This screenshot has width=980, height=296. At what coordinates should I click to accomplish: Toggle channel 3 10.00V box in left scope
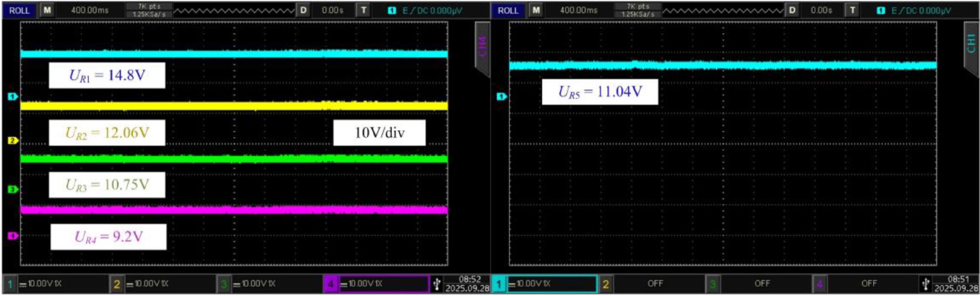pos(269,284)
